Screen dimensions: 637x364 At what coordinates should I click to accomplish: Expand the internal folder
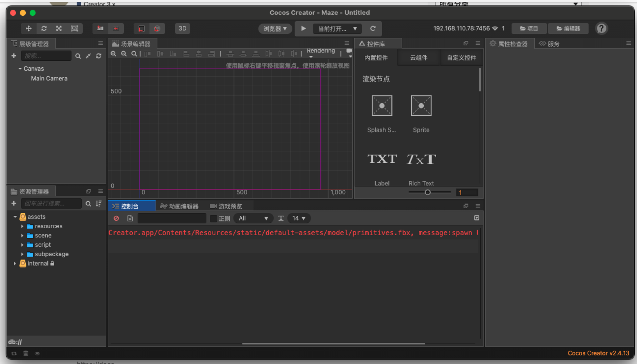click(15, 264)
